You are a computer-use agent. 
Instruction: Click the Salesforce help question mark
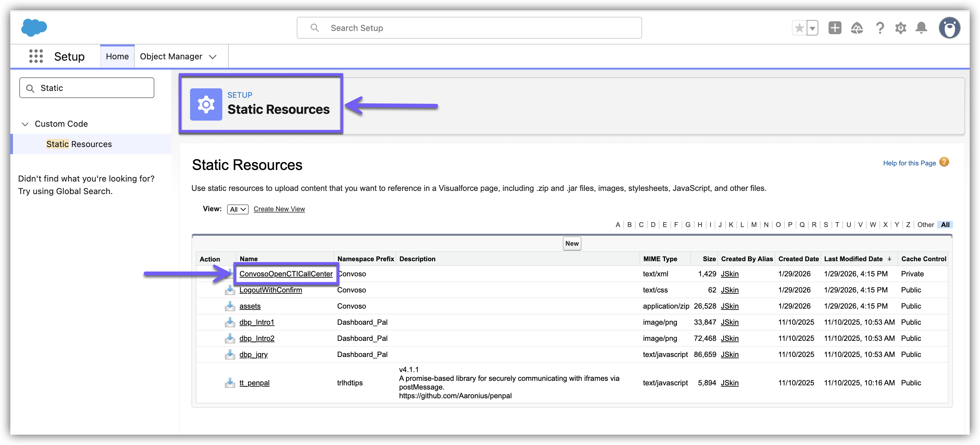(x=879, y=28)
